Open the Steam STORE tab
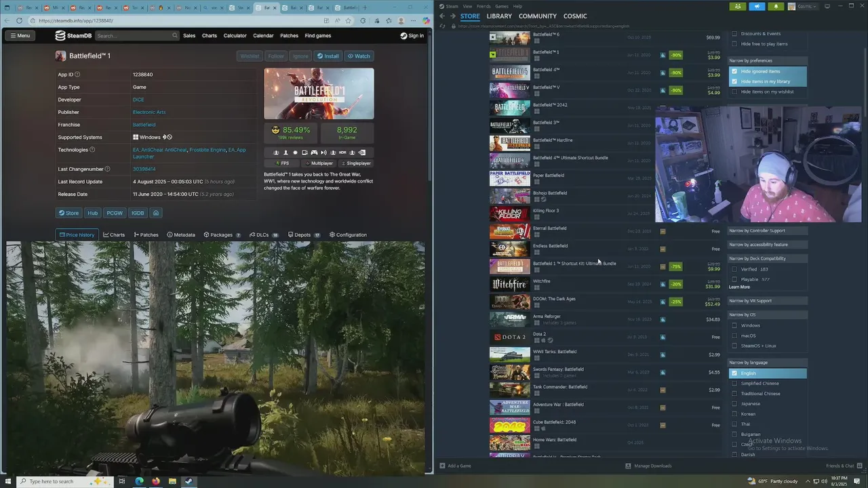The image size is (868, 488). tap(470, 16)
